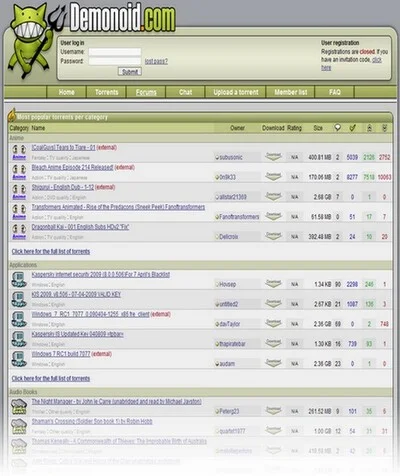Download The Night Manager audiobook via arrow icon

pos(273,411)
